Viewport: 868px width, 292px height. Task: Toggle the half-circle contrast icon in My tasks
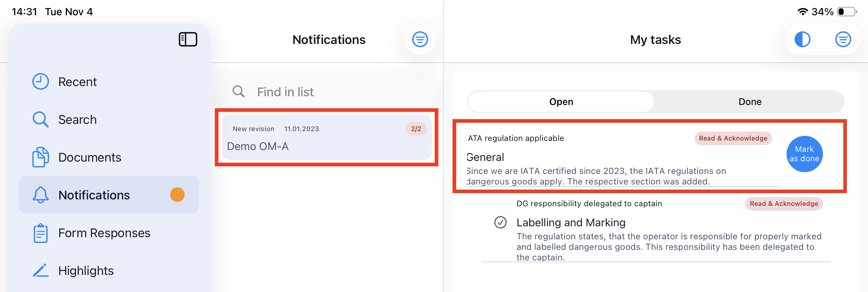point(802,39)
